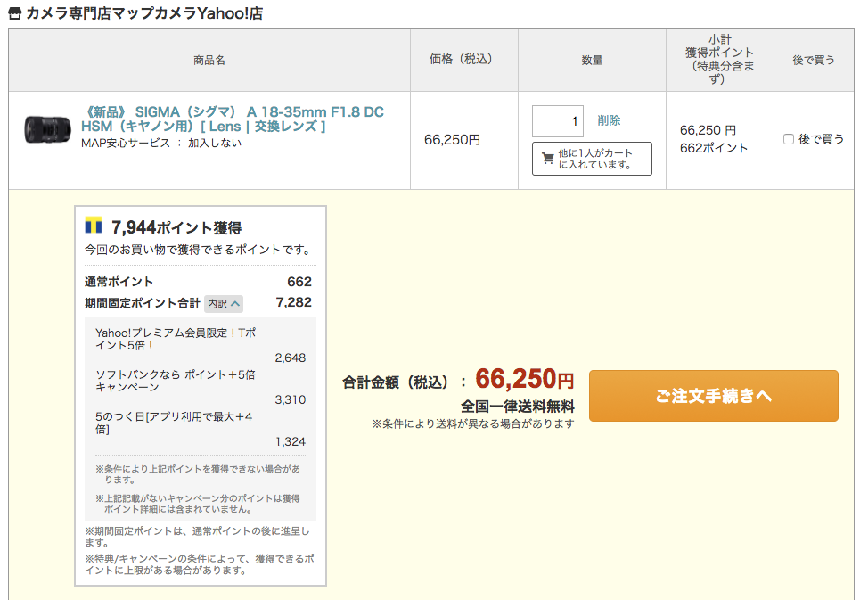
Task: Click the 3,310 points value
Action: [x=290, y=399]
